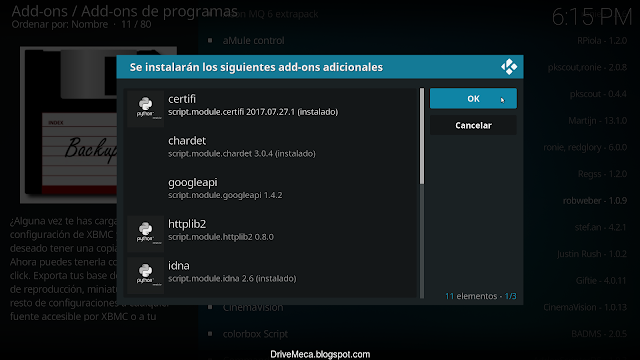Click CinemaVision - 1.0.13 version text
The width and height of the screenshot is (640, 360).
(x=585, y=307)
